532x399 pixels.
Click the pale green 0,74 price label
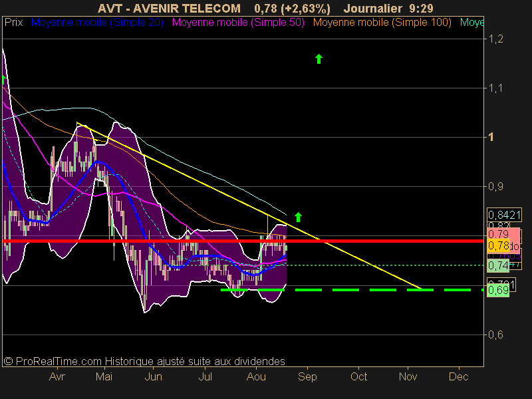tap(498, 265)
